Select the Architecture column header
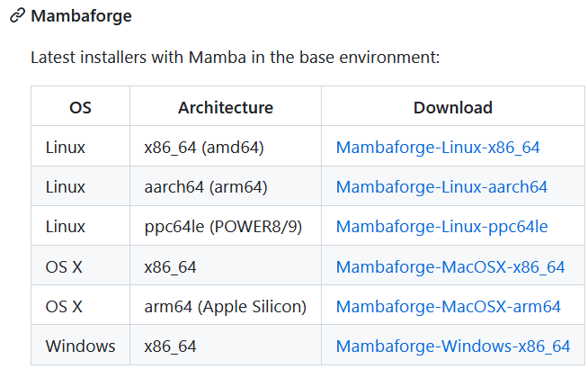The height and width of the screenshot is (369, 588). [225, 107]
